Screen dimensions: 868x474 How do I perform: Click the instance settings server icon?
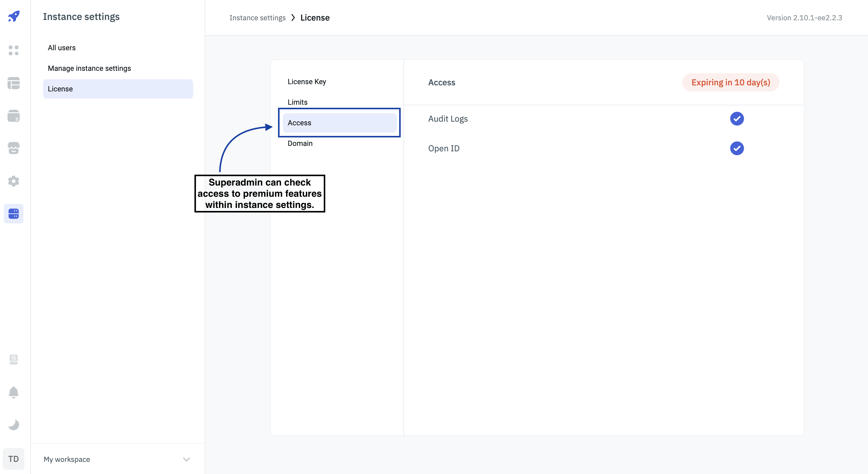(x=14, y=213)
